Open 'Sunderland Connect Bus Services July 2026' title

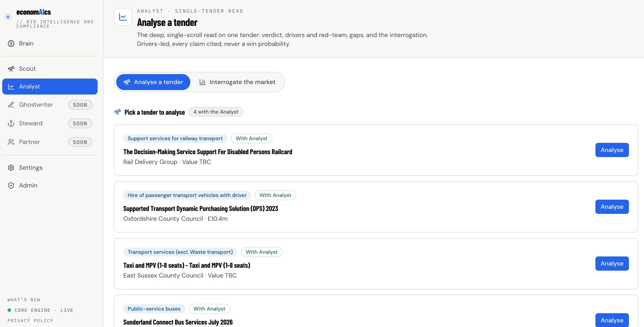pos(178,322)
